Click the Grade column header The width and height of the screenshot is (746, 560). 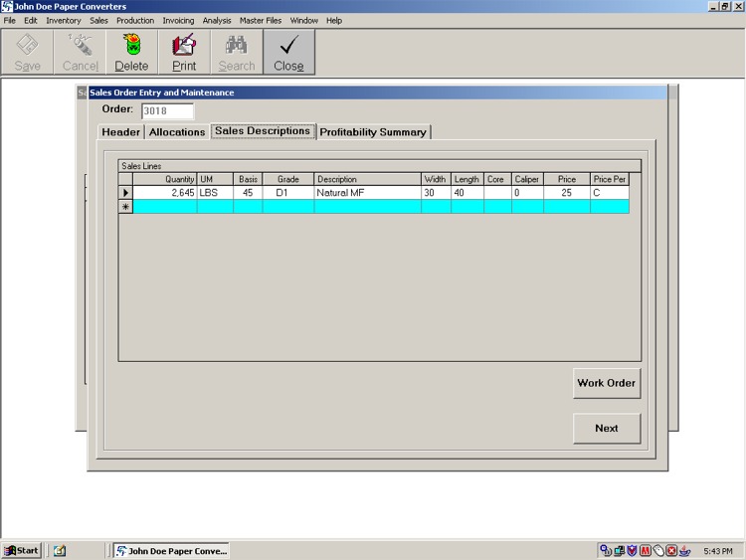[x=288, y=179]
